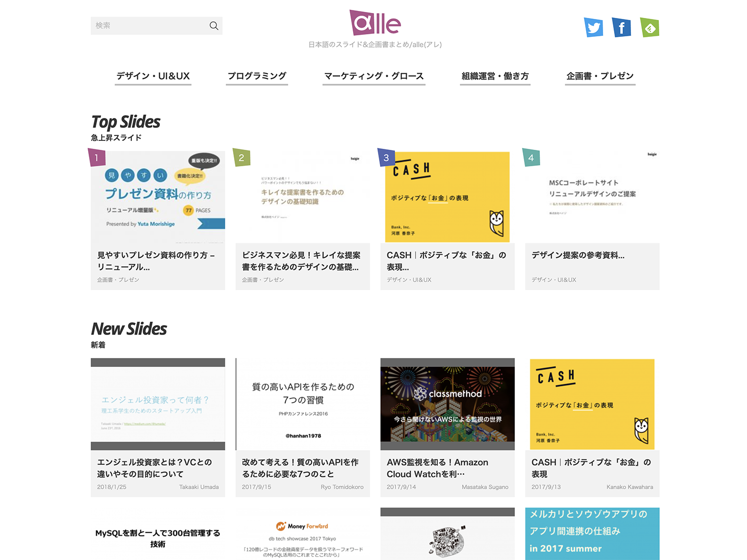Image resolution: width=747 pixels, height=560 pixels.
Task: Click title エンジェル投資家とは？VCとの違い
Action: [x=154, y=468]
